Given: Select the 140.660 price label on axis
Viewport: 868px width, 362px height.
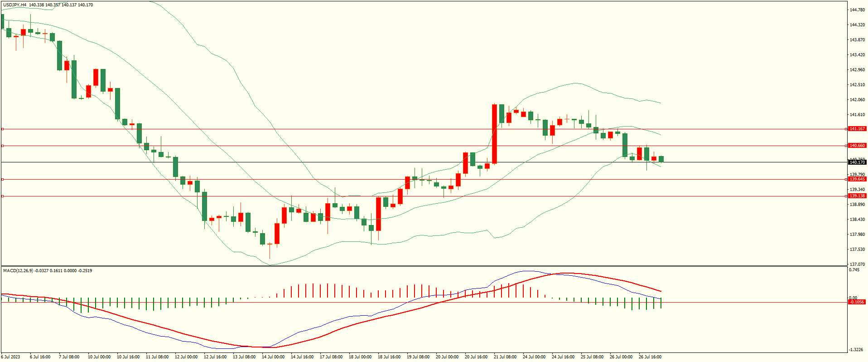Looking at the screenshot, I should (857, 146).
